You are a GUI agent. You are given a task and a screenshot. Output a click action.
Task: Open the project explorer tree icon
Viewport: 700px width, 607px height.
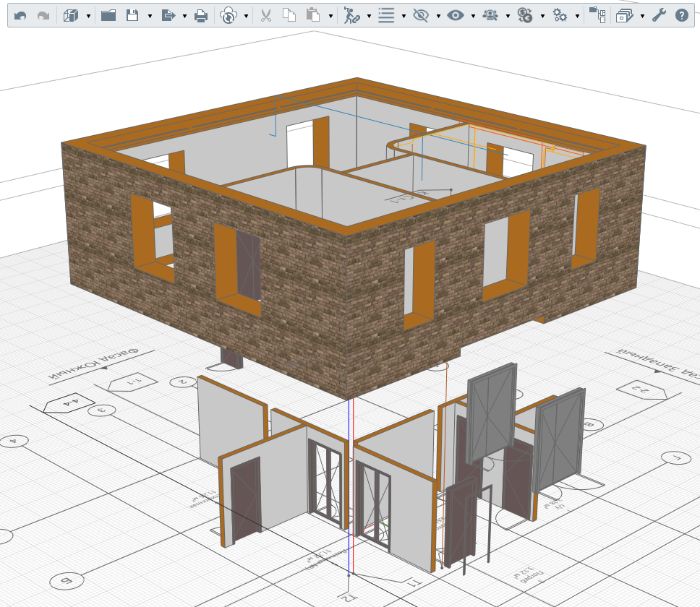tap(597, 15)
